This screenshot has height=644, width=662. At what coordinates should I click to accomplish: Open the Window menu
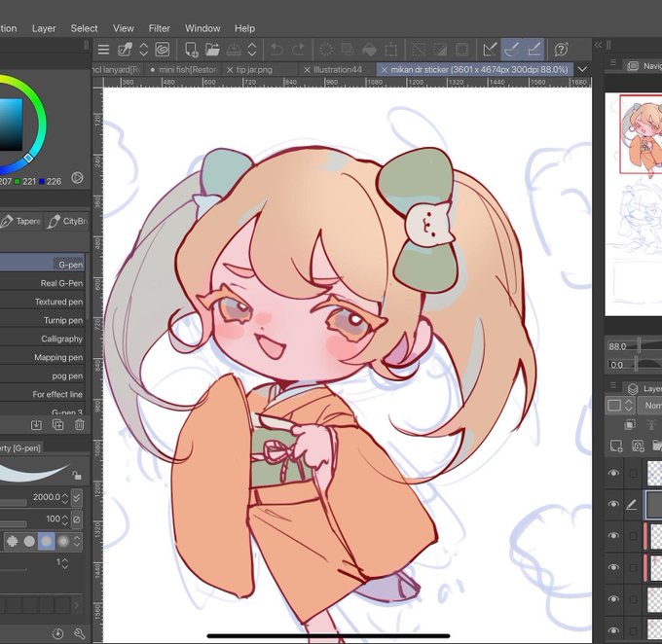(x=202, y=28)
